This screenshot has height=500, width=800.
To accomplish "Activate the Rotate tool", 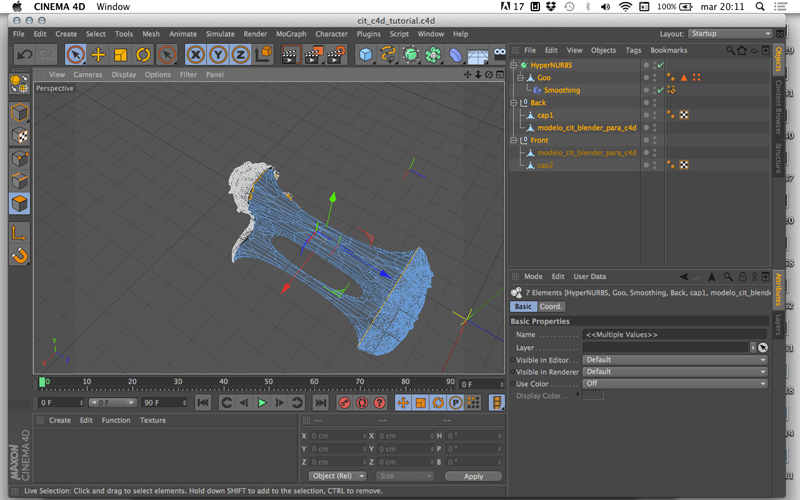I will tap(143, 55).
